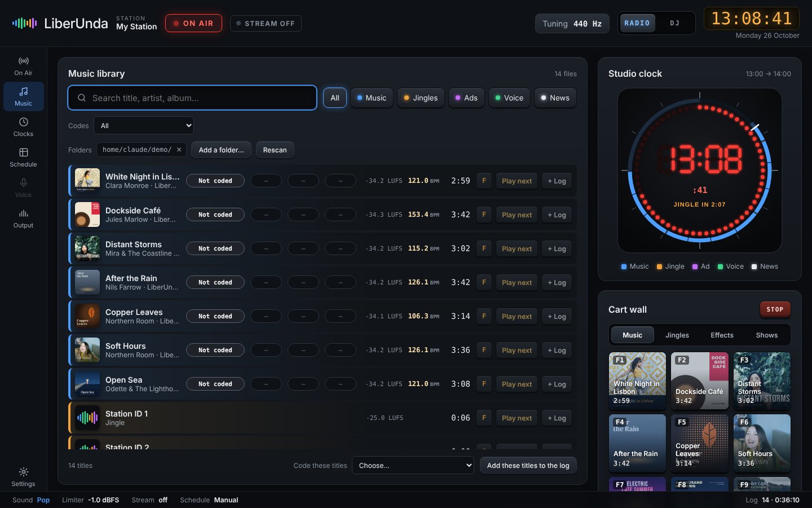Click the F button on White Night row

[484, 181]
